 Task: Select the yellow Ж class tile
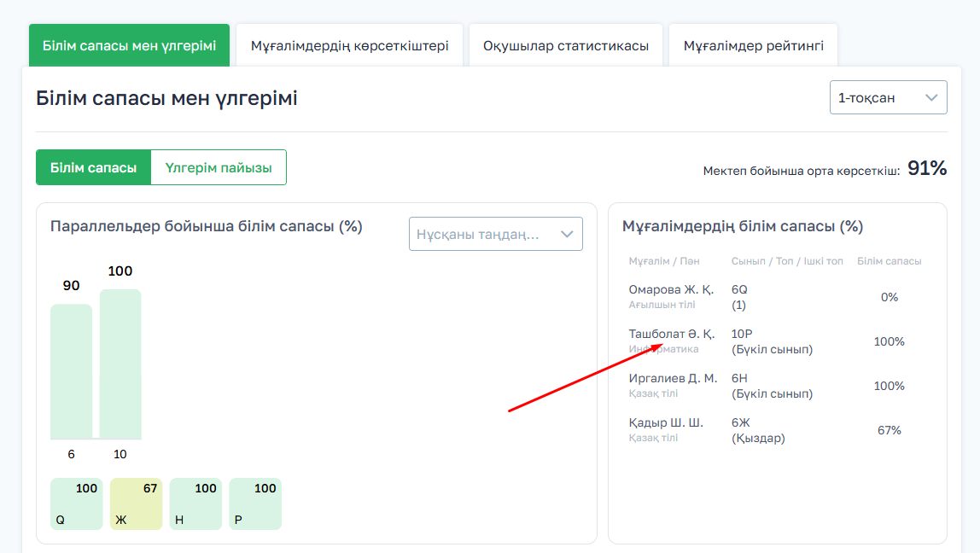[x=136, y=504]
